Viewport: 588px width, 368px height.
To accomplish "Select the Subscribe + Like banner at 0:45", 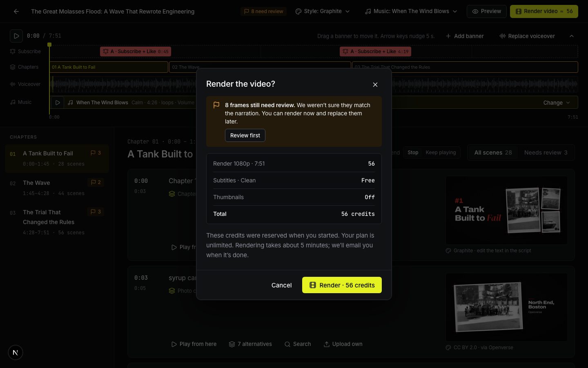I will 136,52.
